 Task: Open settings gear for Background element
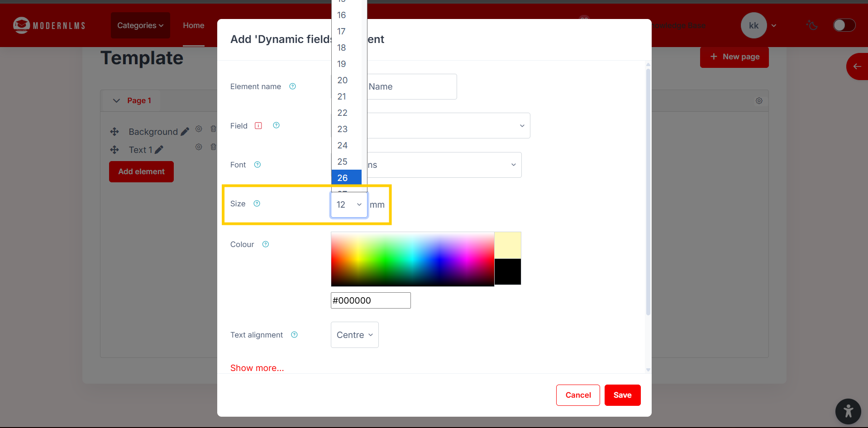point(199,129)
